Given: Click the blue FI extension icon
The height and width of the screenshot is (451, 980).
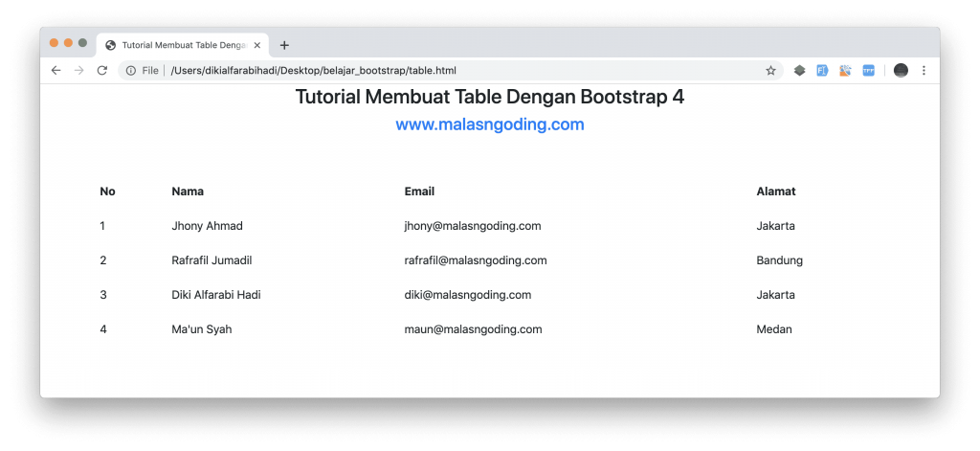Looking at the screenshot, I should point(822,71).
